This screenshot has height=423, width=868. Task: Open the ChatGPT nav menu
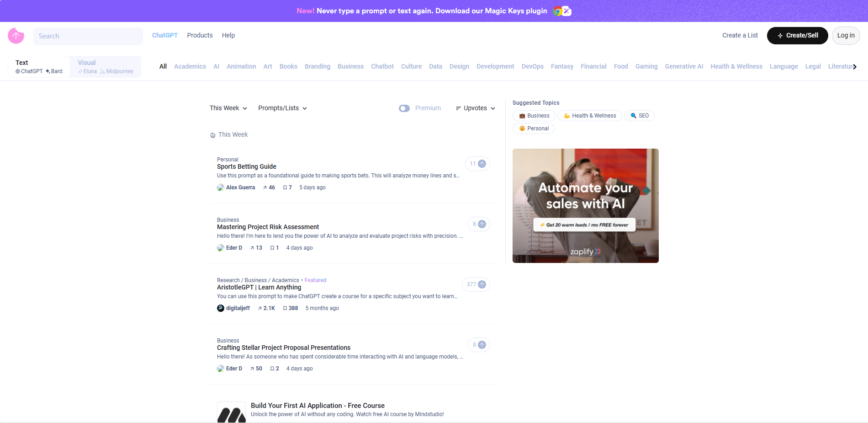point(165,35)
